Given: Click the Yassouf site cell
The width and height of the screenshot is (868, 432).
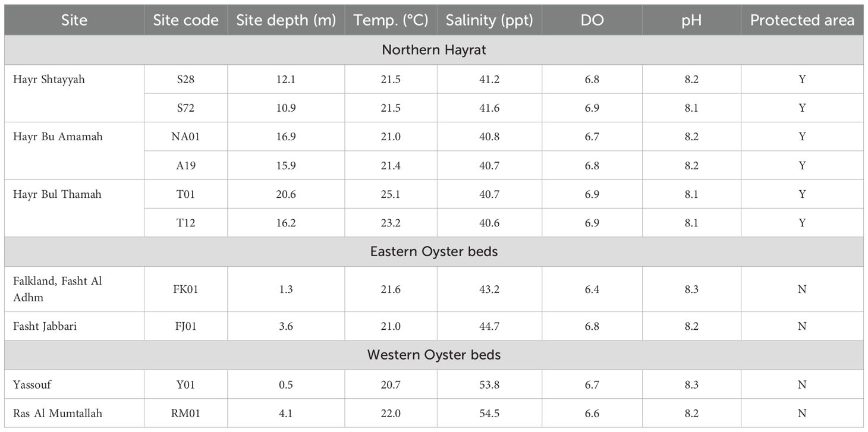Looking at the screenshot, I should point(32,384).
